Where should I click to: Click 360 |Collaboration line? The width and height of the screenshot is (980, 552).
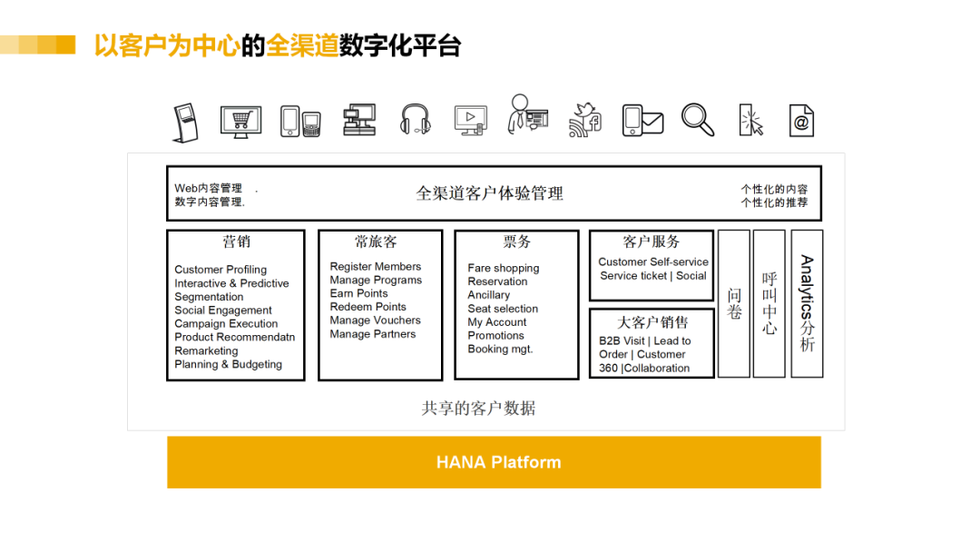point(644,369)
